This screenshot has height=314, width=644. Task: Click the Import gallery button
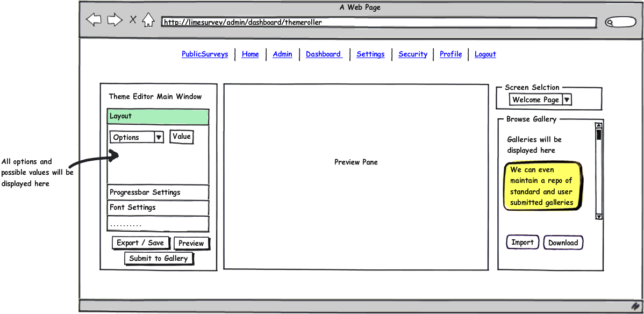[x=522, y=242]
